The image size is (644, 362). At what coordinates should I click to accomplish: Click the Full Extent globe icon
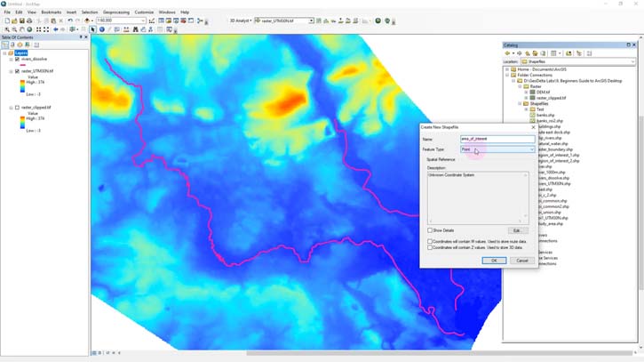point(29,29)
